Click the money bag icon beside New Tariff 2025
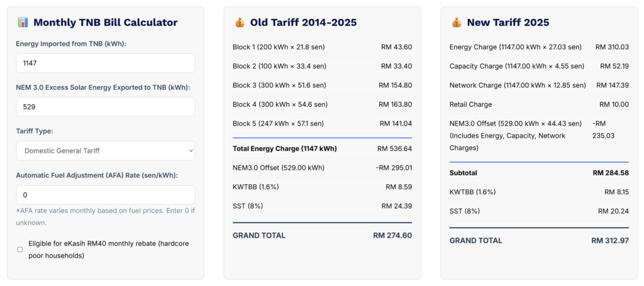644x286 pixels. [x=457, y=23]
